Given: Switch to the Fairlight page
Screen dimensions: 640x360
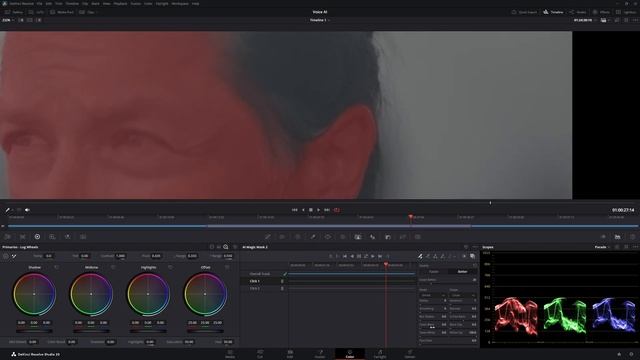Looking at the screenshot, I should [x=380, y=354].
